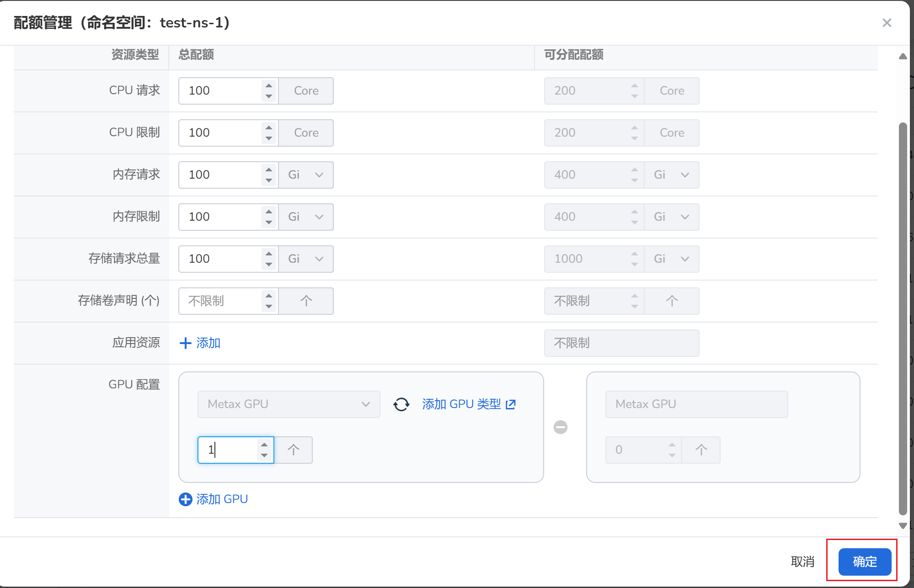This screenshot has height=588, width=914.
Task: Decrease 内存请求 total quota value
Action: (x=269, y=180)
